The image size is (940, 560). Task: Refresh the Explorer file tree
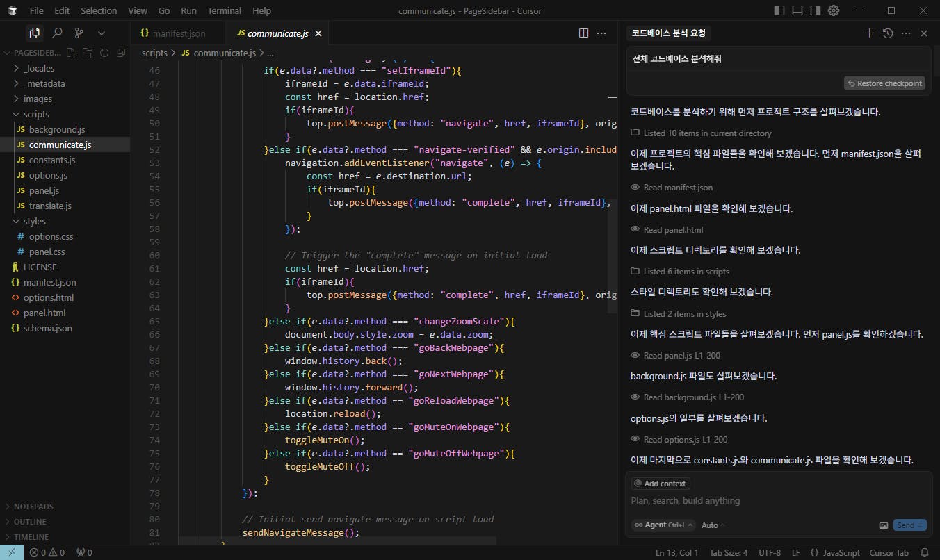pos(104,53)
